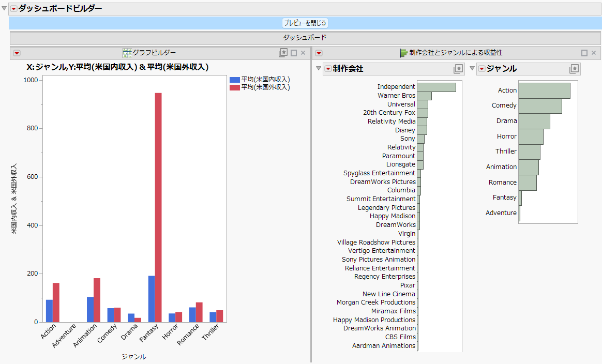Click the Paramount label

pyautogui.click(x=399, y=156)
